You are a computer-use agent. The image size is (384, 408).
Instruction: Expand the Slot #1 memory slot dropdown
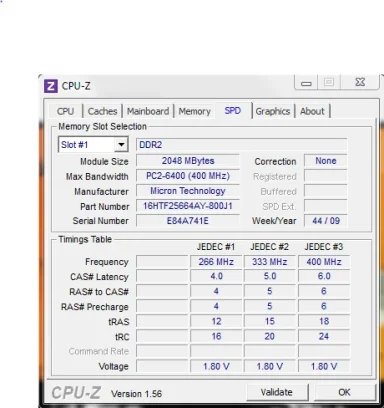click(121, 145)
